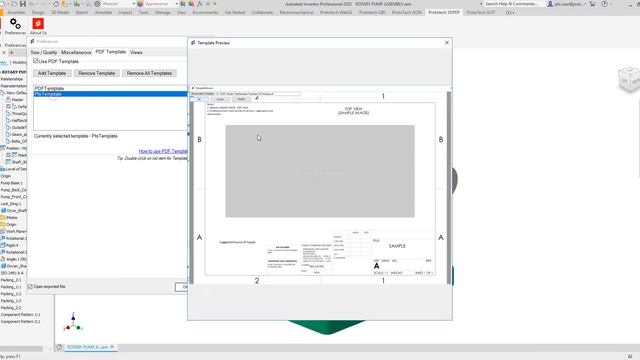Toggle the Open exported file checkbox
Image resolution: width=640 pixels, height=360 pixels.
(30, 287)
